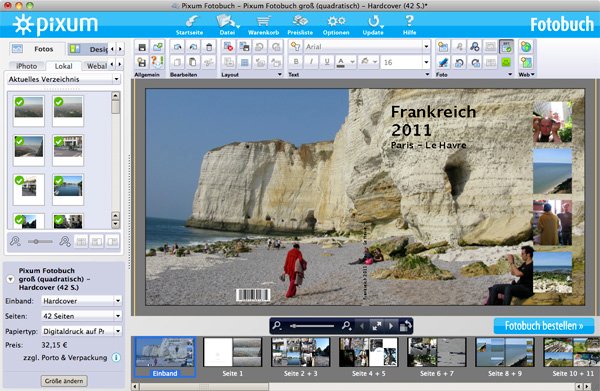Toggle Bold text formatting
This screenshot has width=600, height=391.
pyautogui.click(x=296, y=62)
